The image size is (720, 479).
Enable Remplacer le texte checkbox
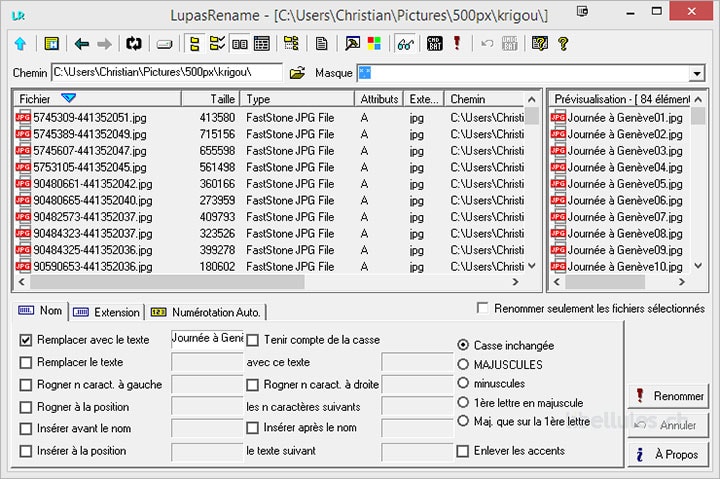(x=26, y=363)
